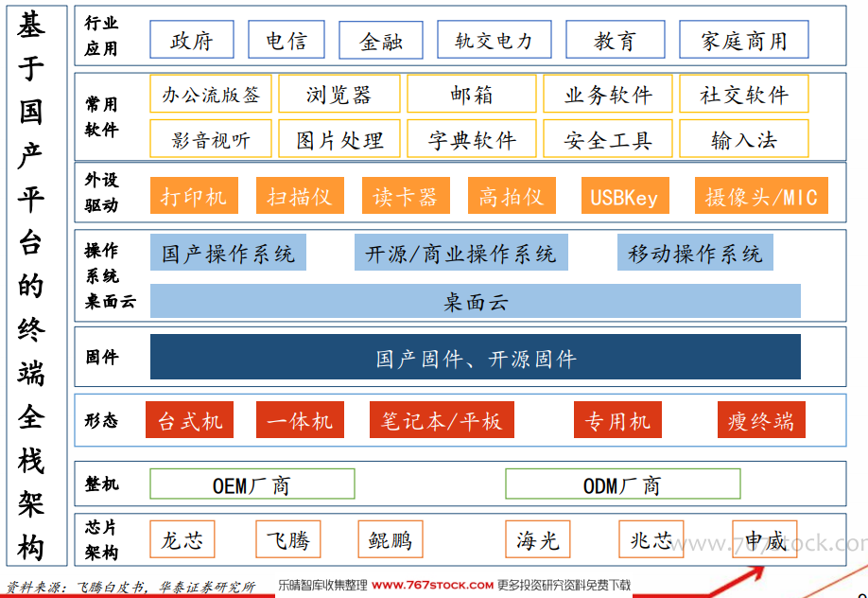Select the 字典软件 box

tap(472, 138)
